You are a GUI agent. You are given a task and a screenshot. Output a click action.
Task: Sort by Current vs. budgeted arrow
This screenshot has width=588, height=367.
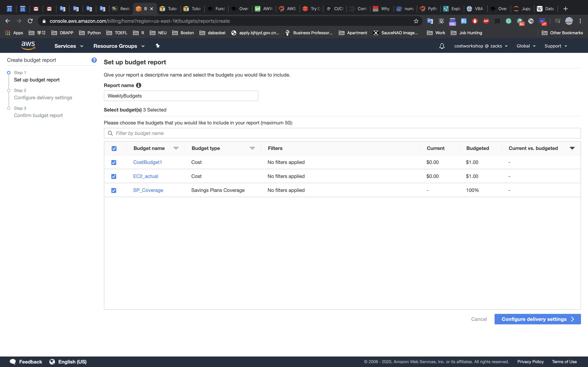coord(572,148)
